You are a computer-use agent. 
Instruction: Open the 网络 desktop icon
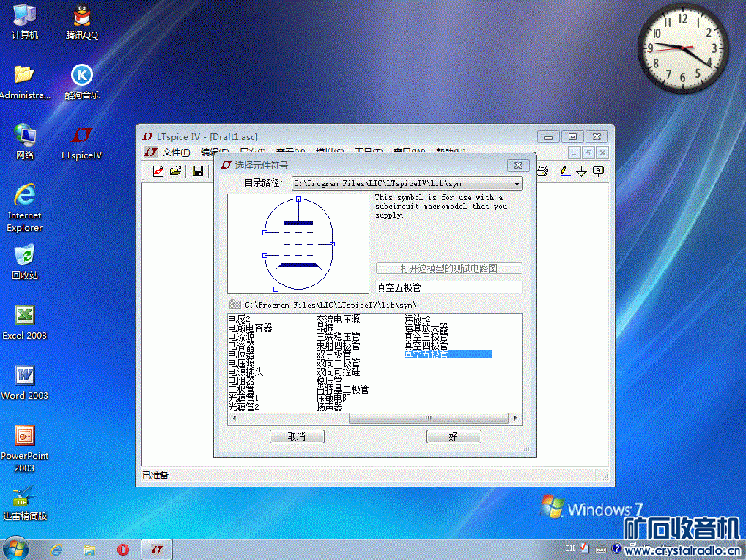(x=25, y=141)
